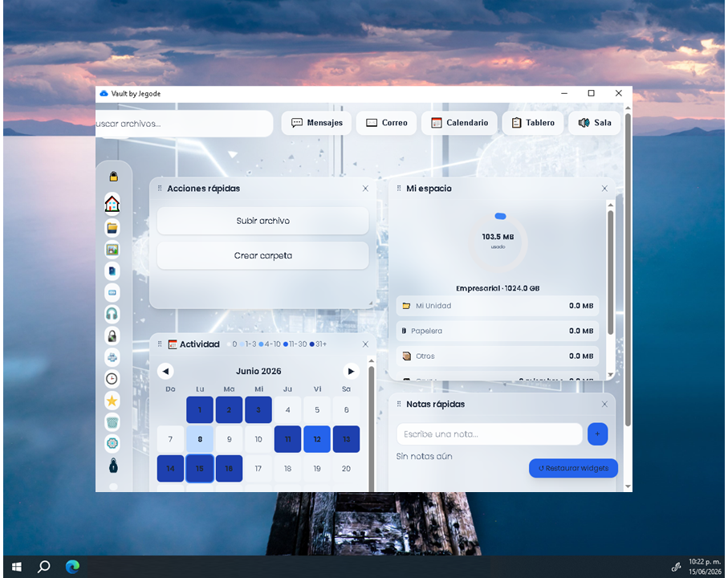Open the pictures gallery icon in sidebar
Viewport: 728px width, 578px height.
pyautogui.click(x=112, y=250)
